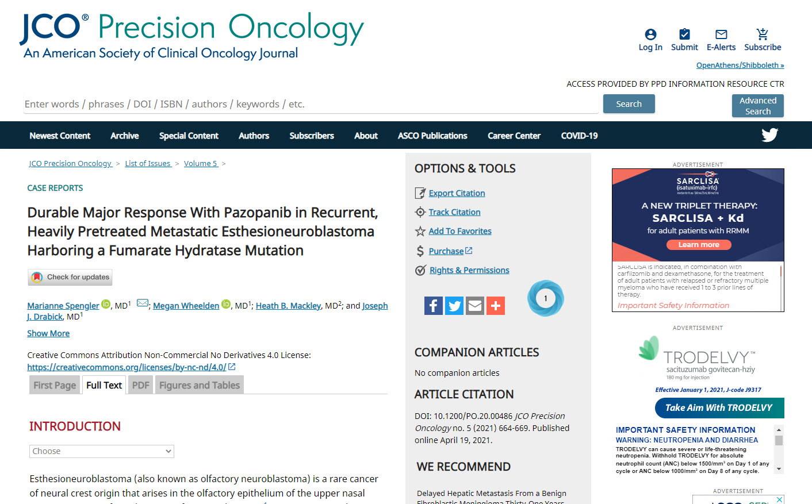Open author Heath B. Mackley link
Viewport: 812px width, 504px height.
(x=288, y=306)
